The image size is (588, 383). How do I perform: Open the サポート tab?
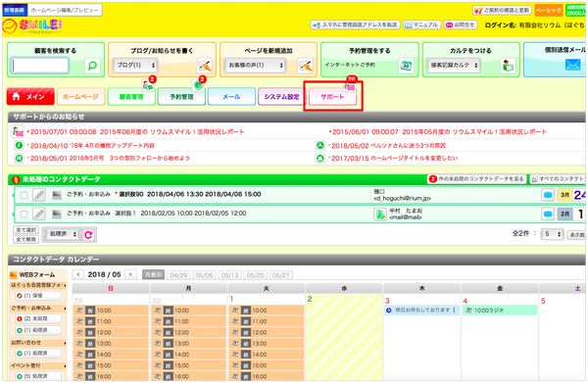pyautogui.click(x=332, y=97)
